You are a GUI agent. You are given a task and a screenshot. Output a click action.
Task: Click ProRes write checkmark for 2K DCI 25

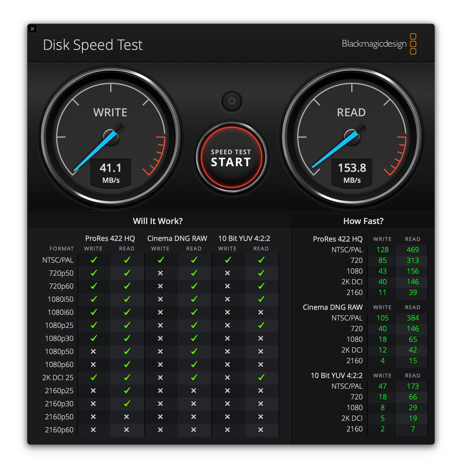[x=94, y=377]
